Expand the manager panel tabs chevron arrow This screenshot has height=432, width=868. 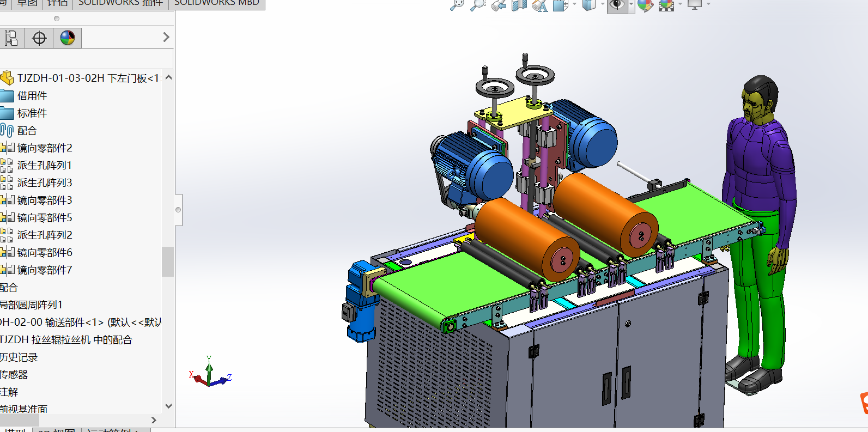click(166, 38)
